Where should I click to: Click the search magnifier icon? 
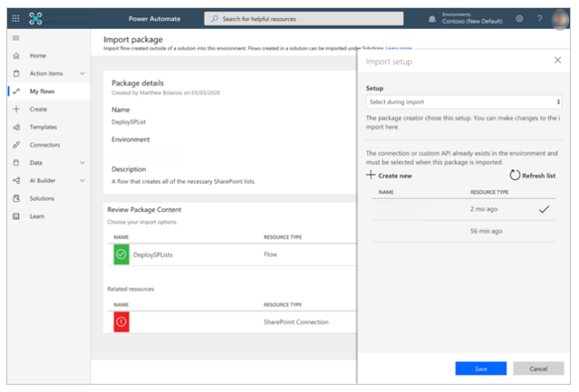click(x=215, y=18)
